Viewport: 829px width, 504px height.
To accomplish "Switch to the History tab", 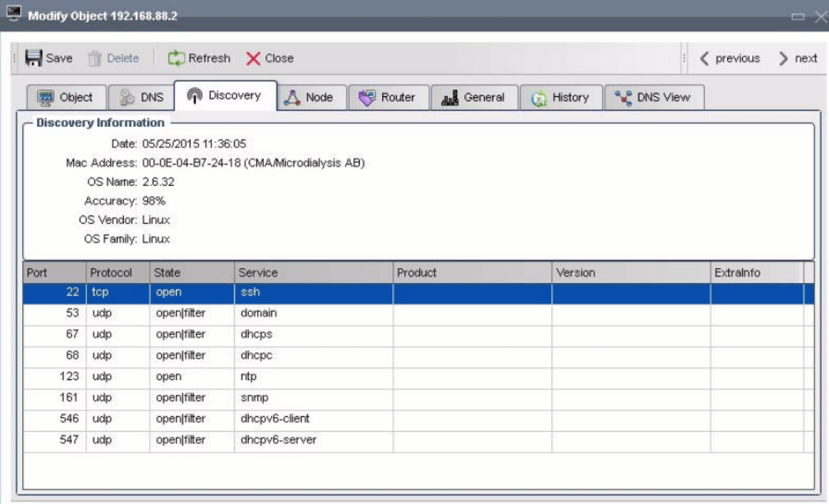I will pos(563,97).
